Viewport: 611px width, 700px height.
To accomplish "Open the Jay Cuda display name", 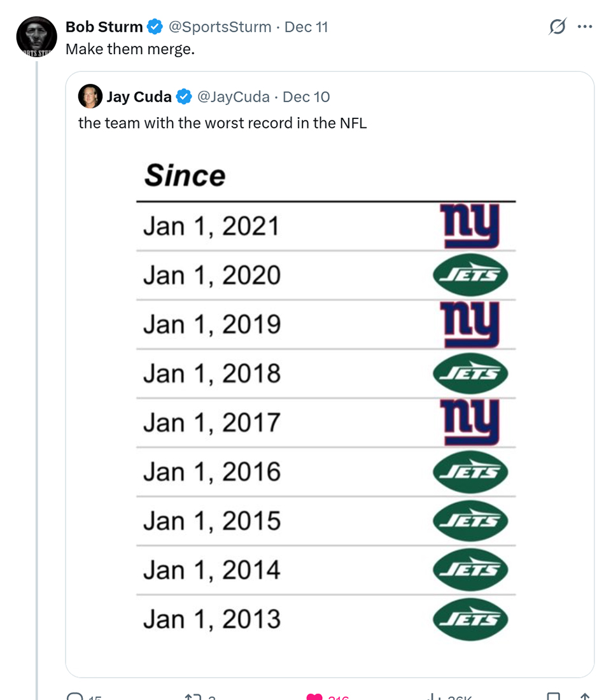I will coord(139,97).
